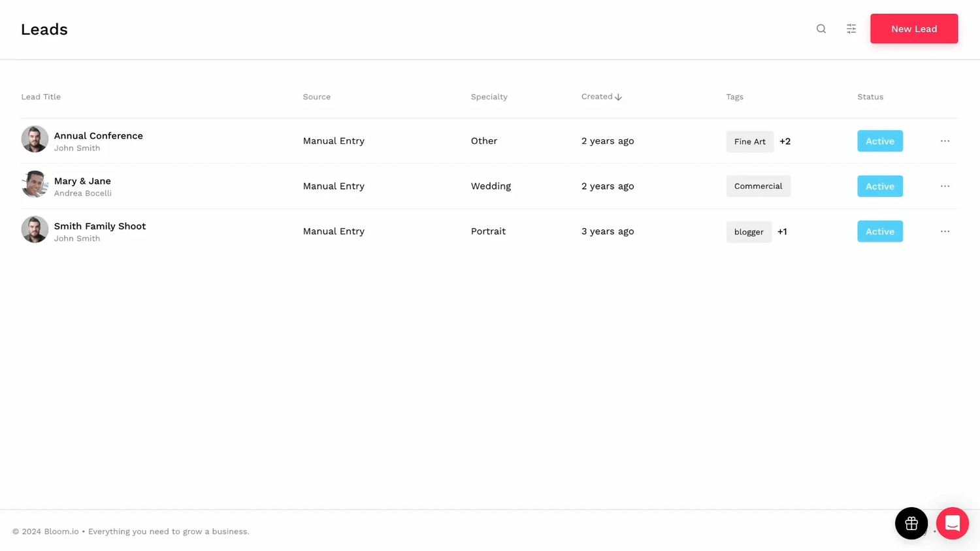Sort leads by the Source column header
This screenshot has width=980, height=551.
coord(316,96)
